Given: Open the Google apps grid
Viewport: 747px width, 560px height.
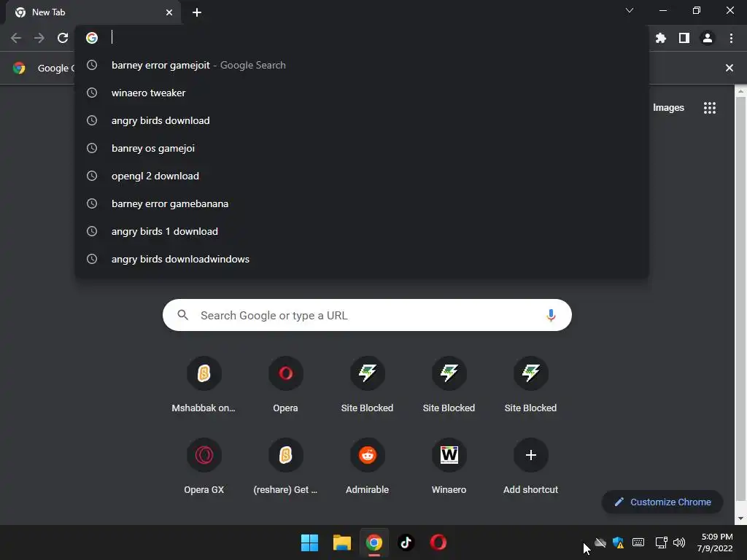Looking at the screenshot, I should 710,108.
